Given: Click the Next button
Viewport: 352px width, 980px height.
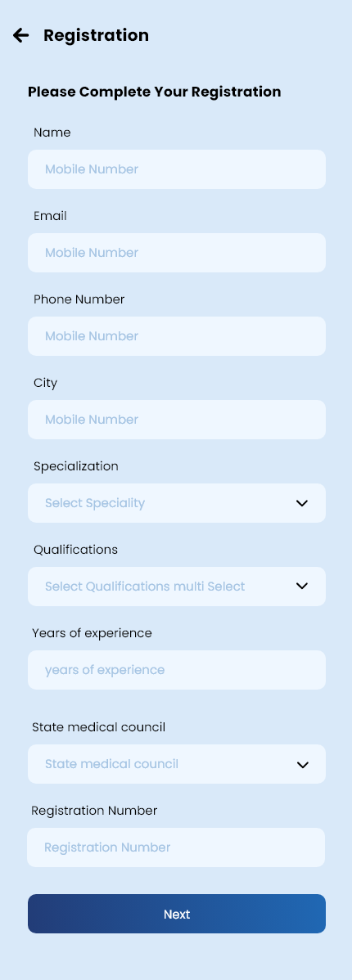Looking at the screenshot, I should pos(176,914).
